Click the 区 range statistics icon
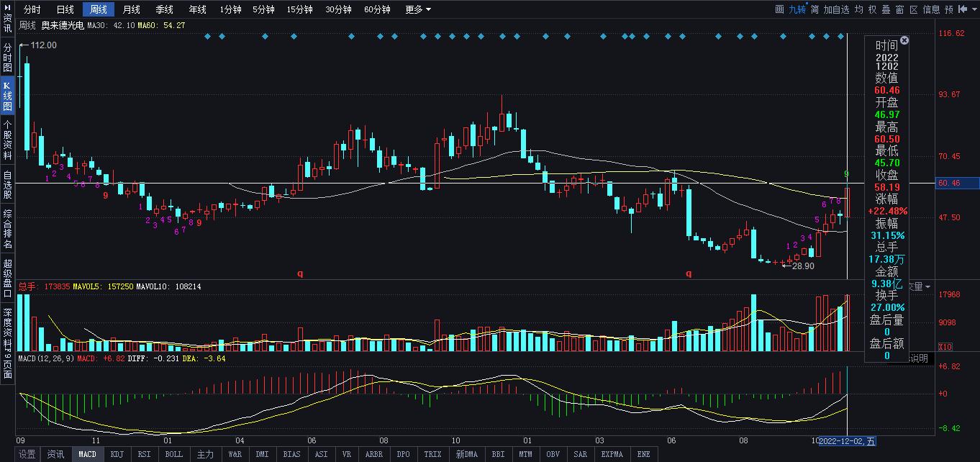Viewport: 980px width, 462px height. point(914,9)
